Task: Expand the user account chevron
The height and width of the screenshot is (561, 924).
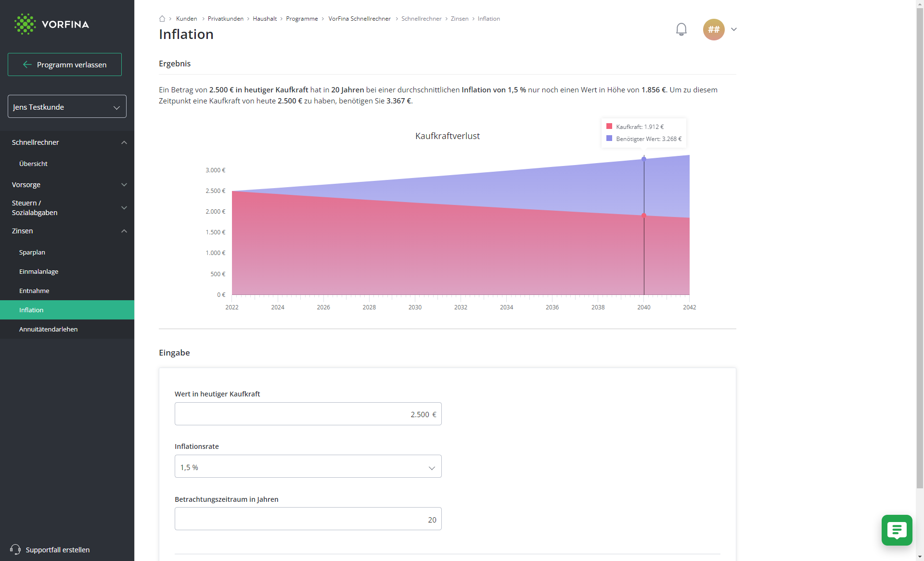Action: click(x=734, y=29)
